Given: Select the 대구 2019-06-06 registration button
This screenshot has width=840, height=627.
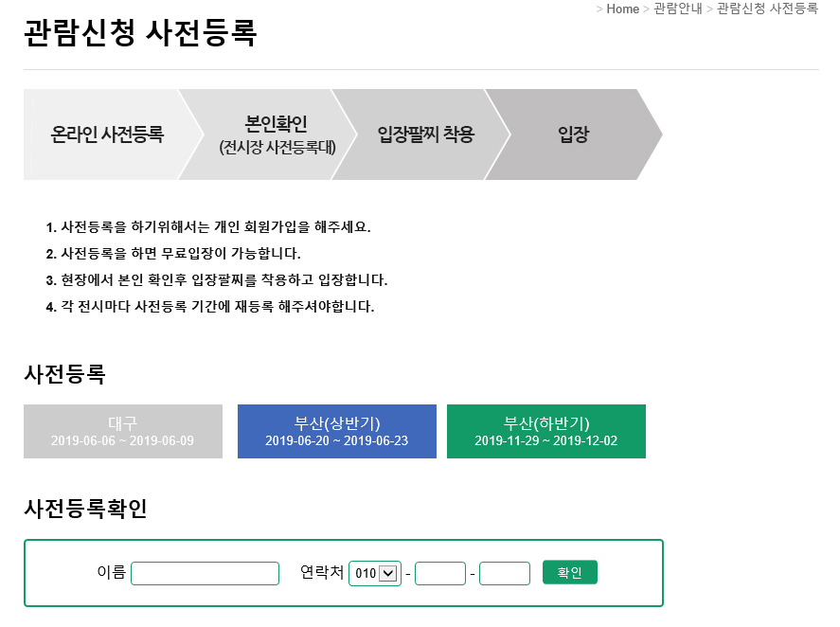Looking at the screenshot, I should [123, 431].
